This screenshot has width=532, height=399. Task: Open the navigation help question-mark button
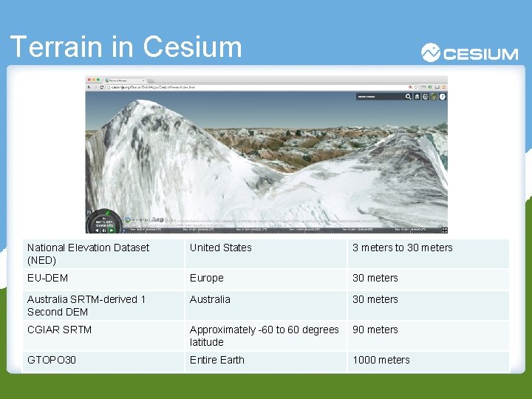[x=443, y=97]
